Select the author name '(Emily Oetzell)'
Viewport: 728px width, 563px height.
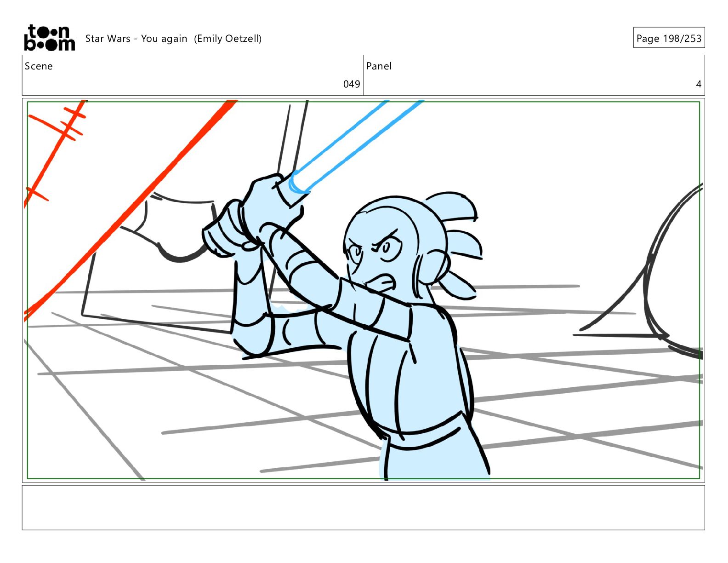coord(227,39)
